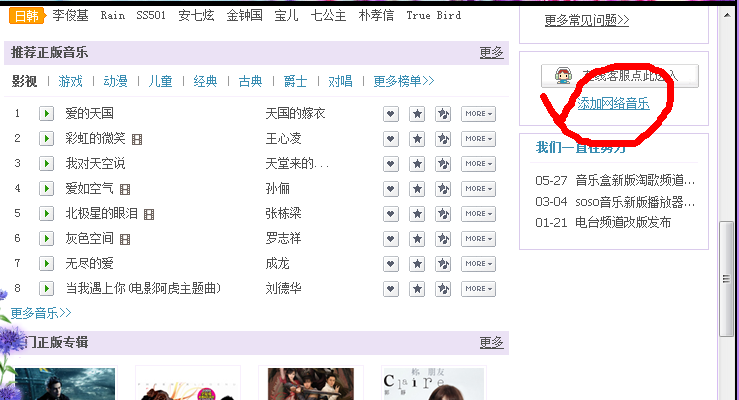This screenshot has width=739, height=400.
Task: Click the film icon beside 彩虹的微笑
Action: point(137,139)
